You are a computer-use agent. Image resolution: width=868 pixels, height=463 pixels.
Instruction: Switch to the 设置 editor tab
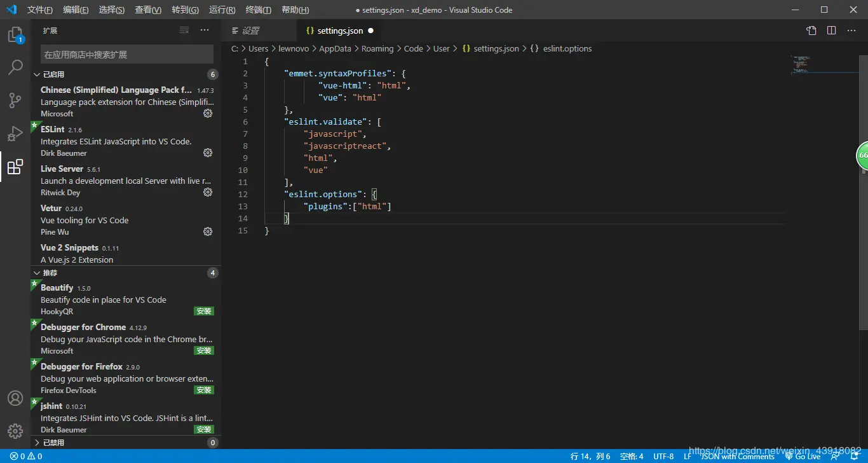click(250, 31)
